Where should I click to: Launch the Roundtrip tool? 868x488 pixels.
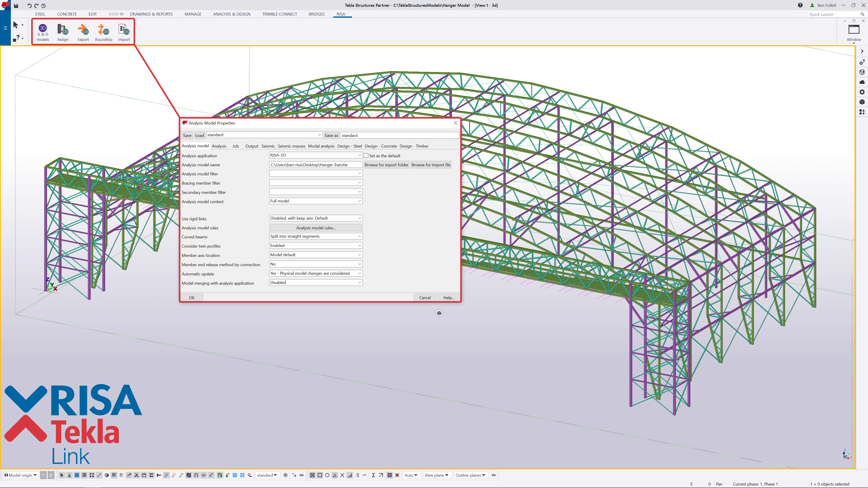(104, 32)
